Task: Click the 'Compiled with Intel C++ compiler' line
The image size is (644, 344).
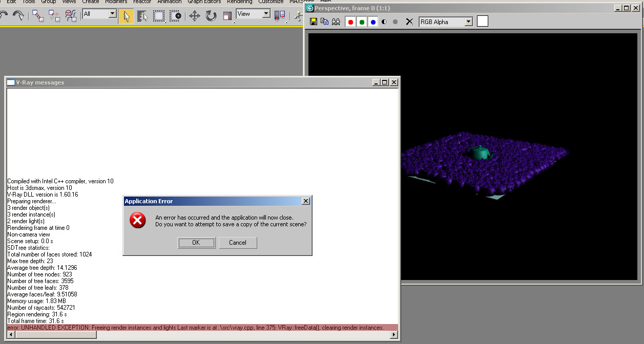Action: [60, 181]
